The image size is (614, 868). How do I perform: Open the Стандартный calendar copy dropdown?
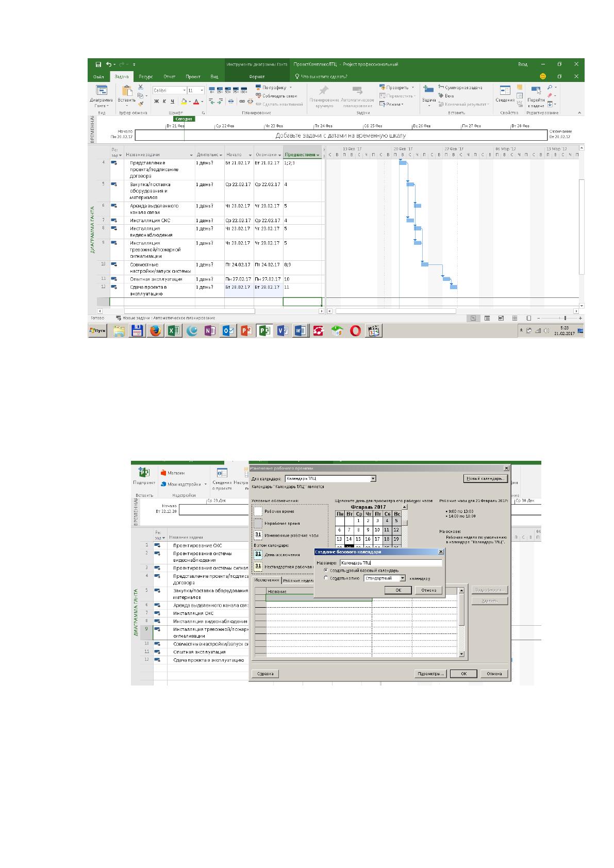point(385,578)
